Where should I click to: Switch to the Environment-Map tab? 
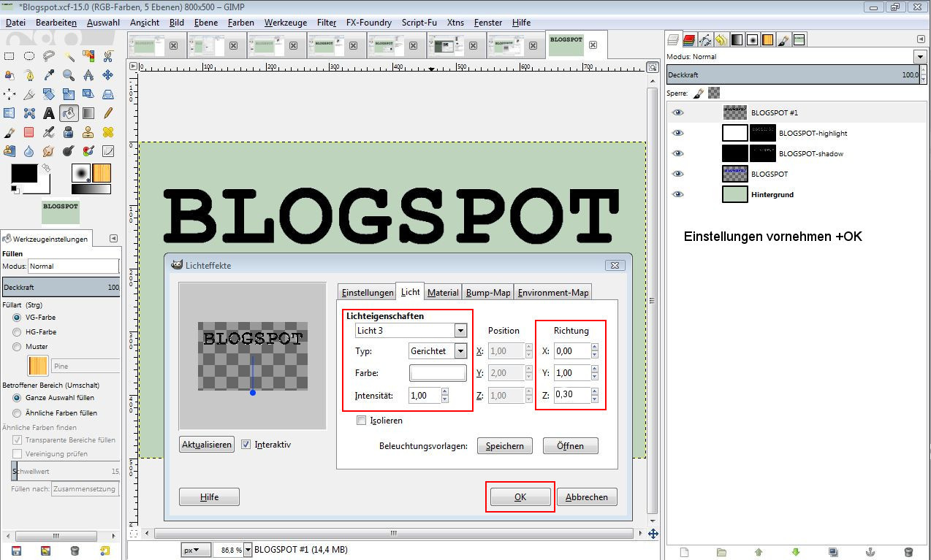(553, 292)
